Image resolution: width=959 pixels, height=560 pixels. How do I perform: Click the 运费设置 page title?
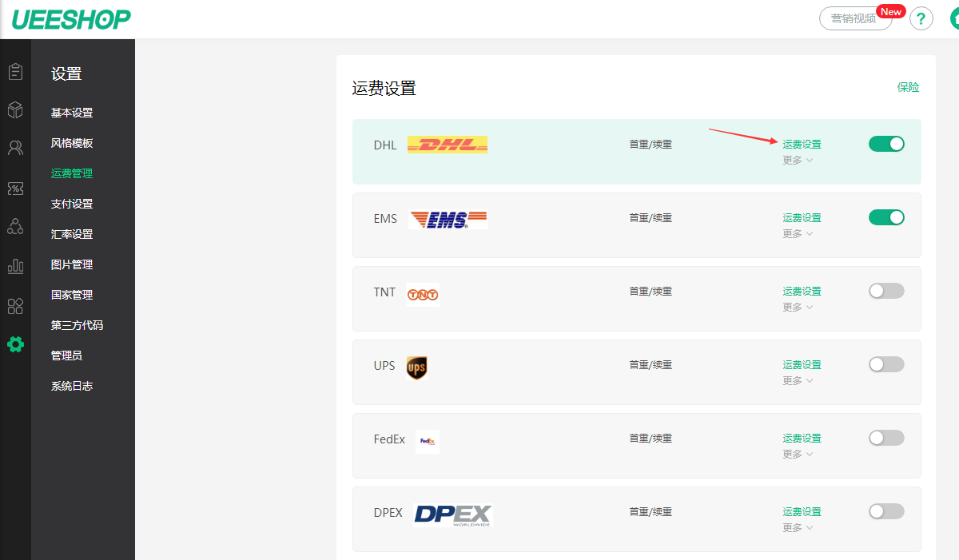384,89
